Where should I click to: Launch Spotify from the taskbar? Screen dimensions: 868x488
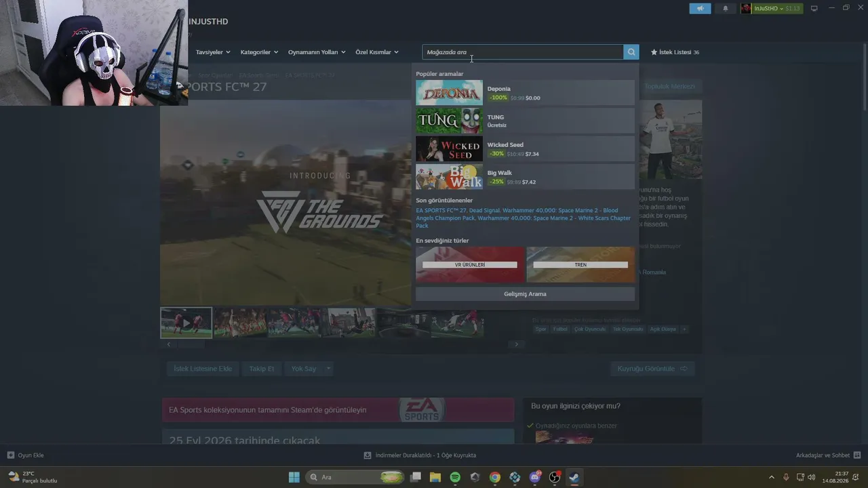pos(455,477)
